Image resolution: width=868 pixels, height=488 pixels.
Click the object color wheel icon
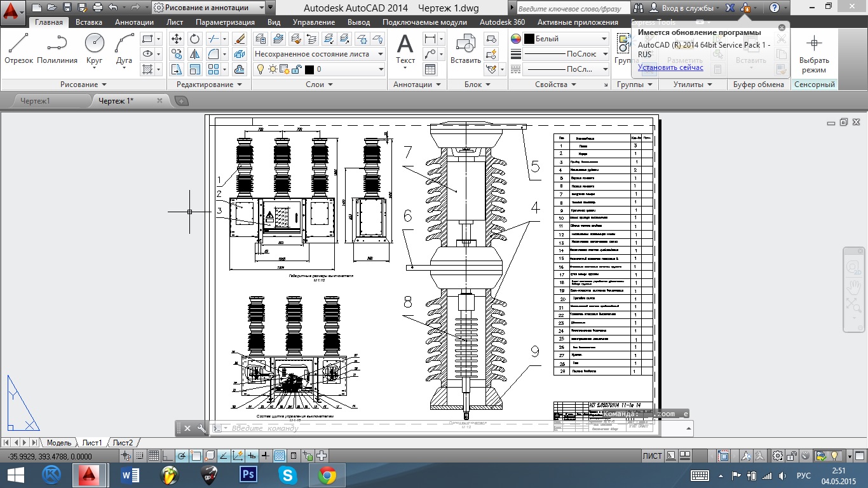(516, 39)
